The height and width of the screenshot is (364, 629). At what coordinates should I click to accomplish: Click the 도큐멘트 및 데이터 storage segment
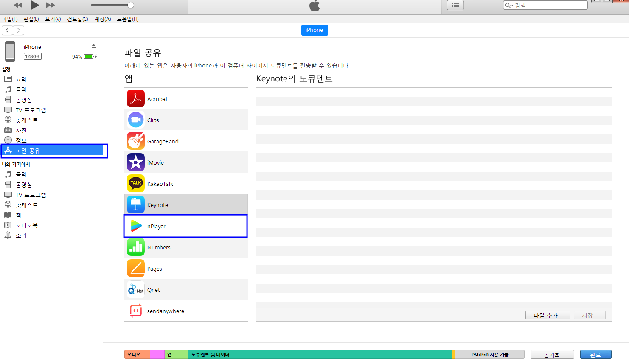[320, 354]
